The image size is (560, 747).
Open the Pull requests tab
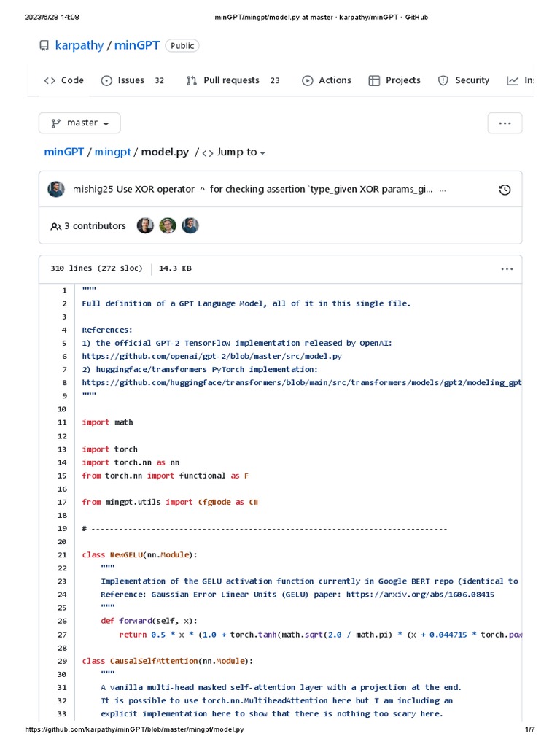pos(232,80)
